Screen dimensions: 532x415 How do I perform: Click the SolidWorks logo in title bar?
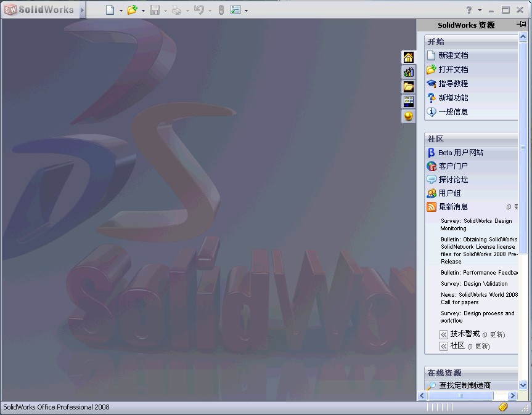click(39, 9)
